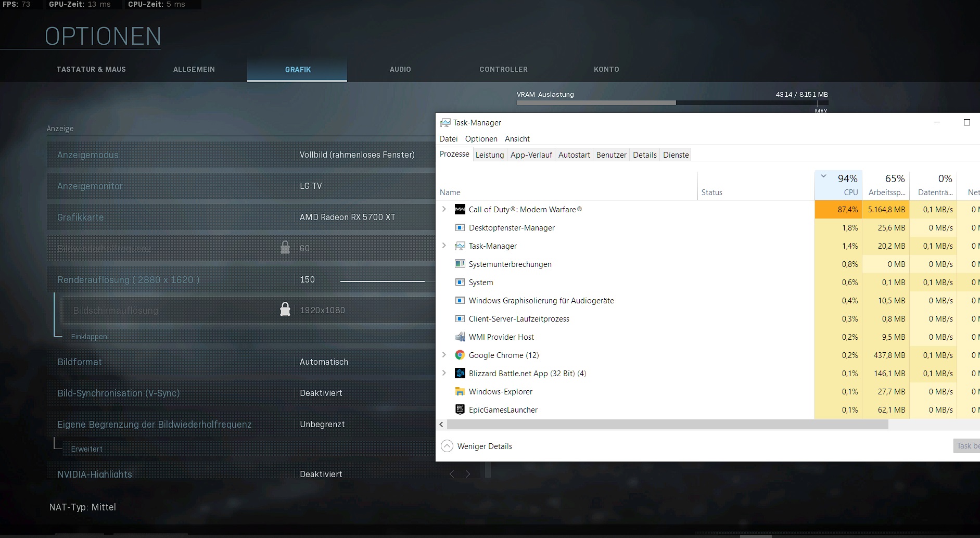Click the Weniger Details link
Viewport: 980px width, 538px height.
click(x=485, y=446)
